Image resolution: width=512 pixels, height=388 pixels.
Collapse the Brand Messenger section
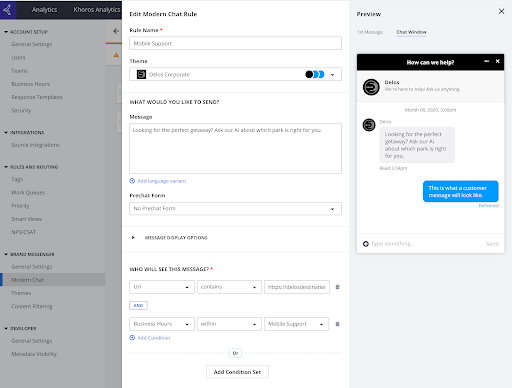click(x=6, y=254)
